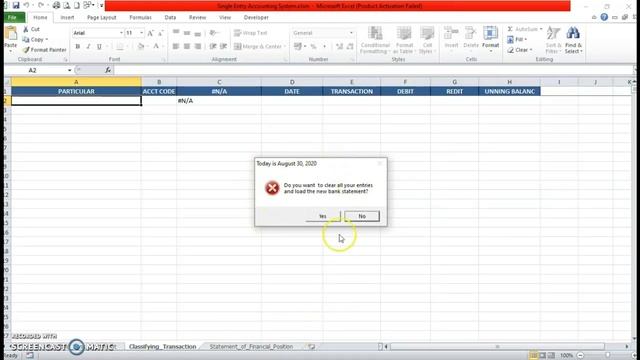Open the Clear dropdown
This screenshot has height=360, width=640.
pyautogui.click(x=520, y=50)
